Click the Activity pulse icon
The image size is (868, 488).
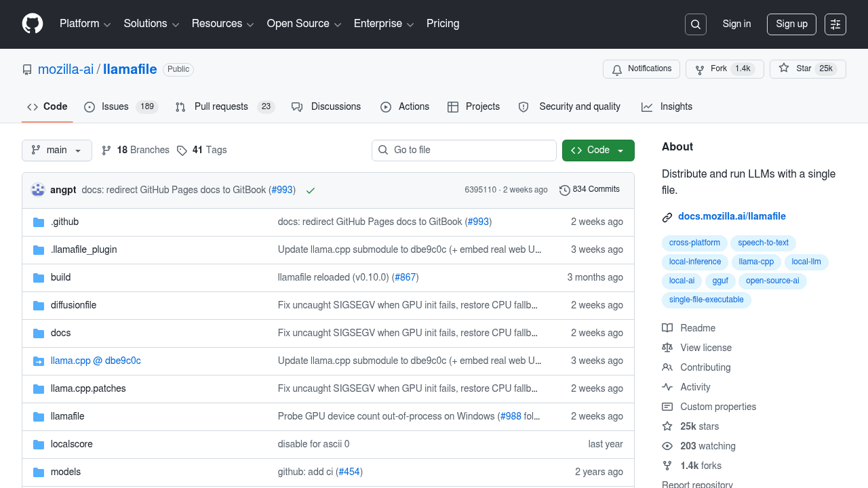pyautogui.click(x=667, y=387)
